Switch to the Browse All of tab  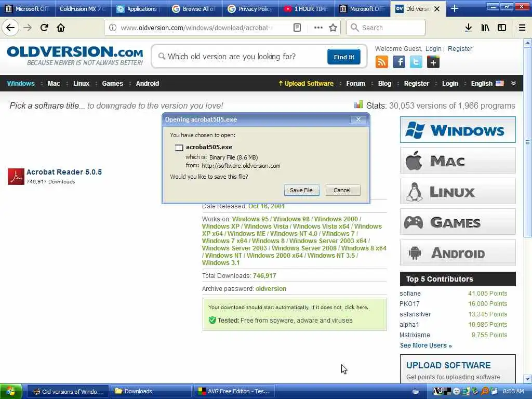[195, 8]
